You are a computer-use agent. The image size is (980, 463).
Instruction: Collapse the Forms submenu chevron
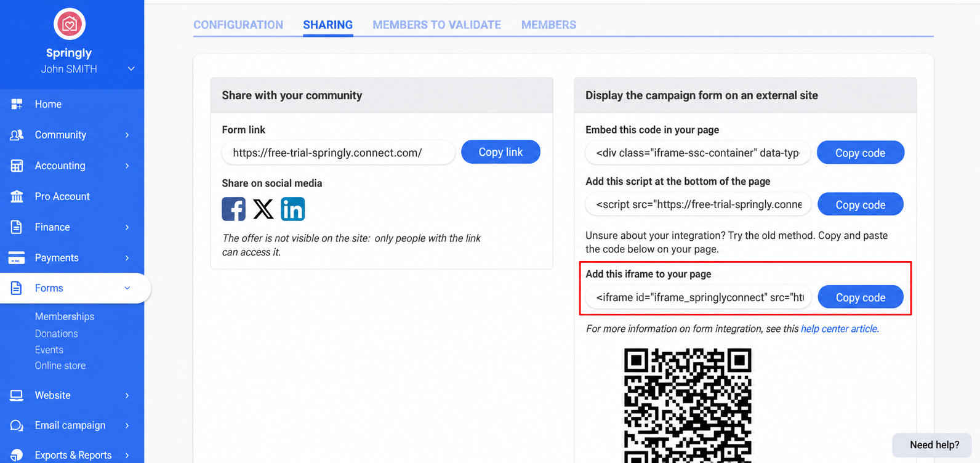click(127, 288)
